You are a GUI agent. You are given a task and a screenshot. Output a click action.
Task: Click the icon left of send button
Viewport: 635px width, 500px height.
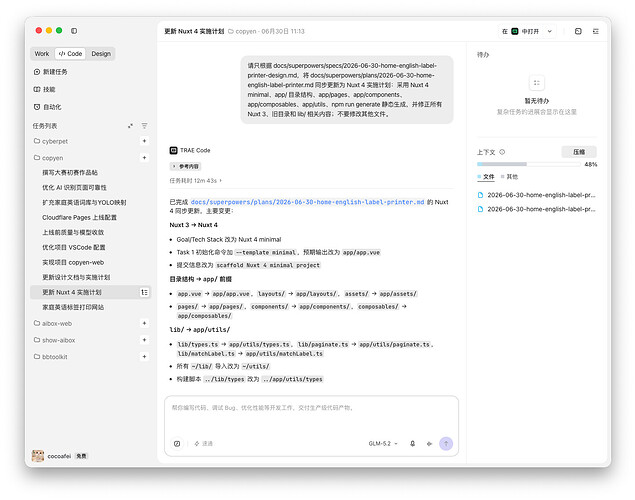pyautogui.click(x=429, y=444)
